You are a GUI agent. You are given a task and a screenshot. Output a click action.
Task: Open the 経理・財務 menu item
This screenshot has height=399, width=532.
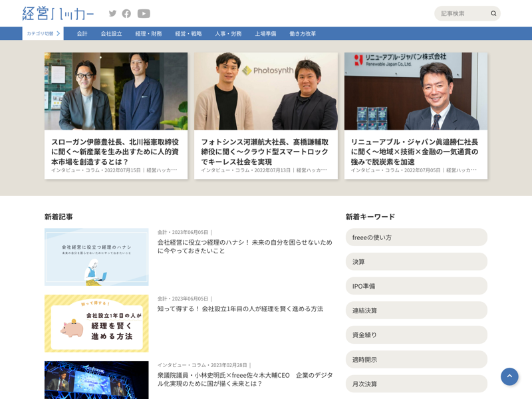click(148, 34)
